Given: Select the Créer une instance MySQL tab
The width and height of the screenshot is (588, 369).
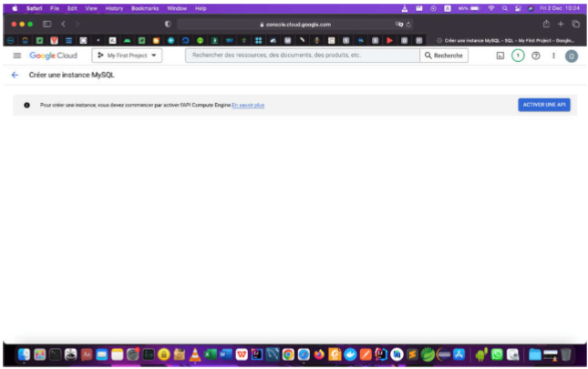Looking at the screenshot, I should click(506, 40).
